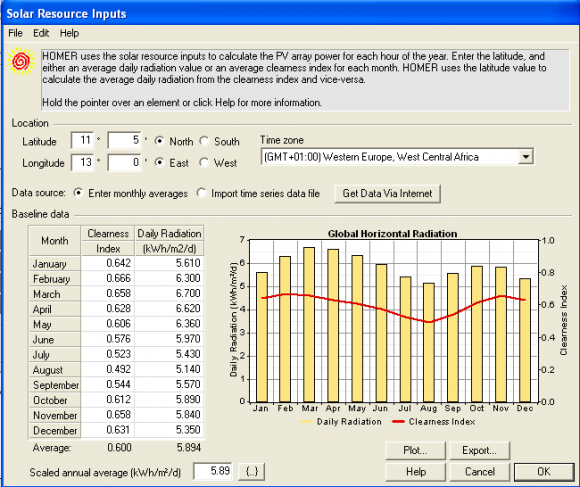This screenshot has height=487, width=580.
Task: Click the scaled annual average field 5.89
Action: pos(213,471)
